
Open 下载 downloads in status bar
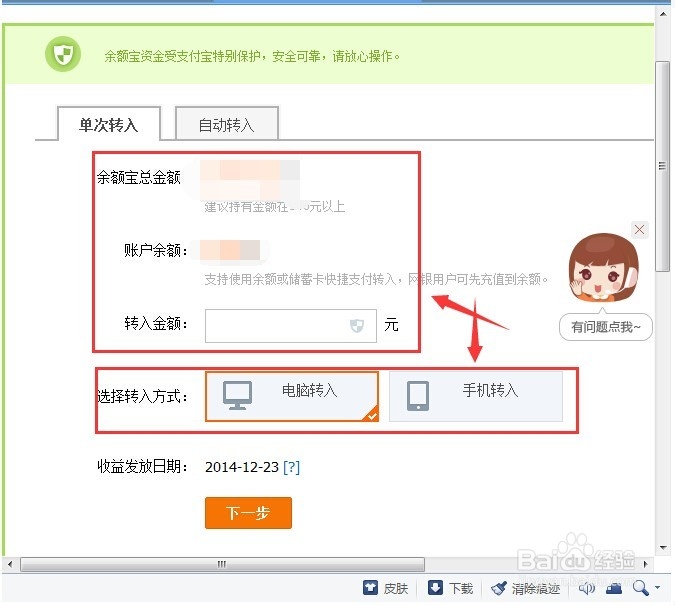451,588
